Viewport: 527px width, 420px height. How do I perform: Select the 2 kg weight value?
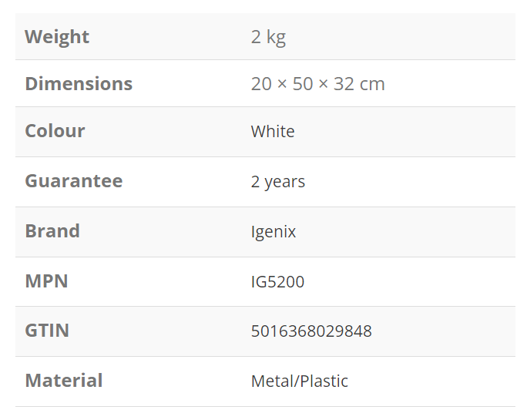[x=268, y=37]
